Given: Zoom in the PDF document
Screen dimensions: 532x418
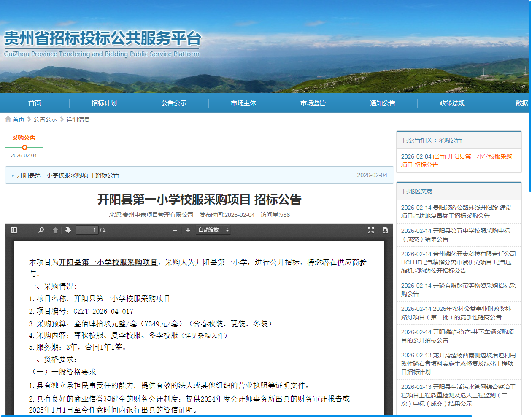Looking at the screenshot, I should click(x=188, y=230).
